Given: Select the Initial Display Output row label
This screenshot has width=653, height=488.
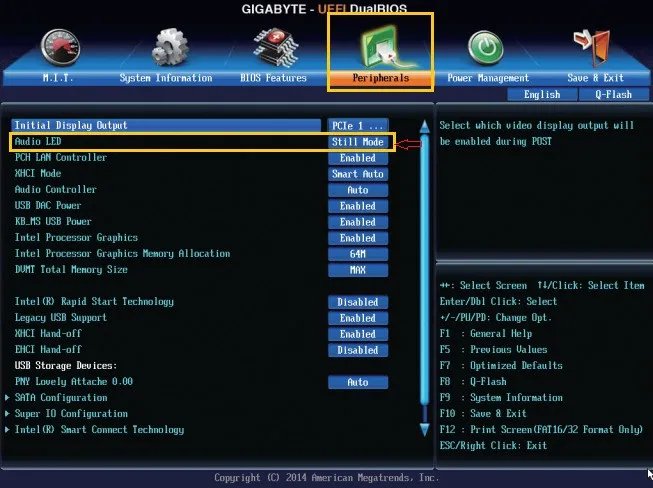Looking at the screenshot, I should pyautogui.click(x=71, y=125).
